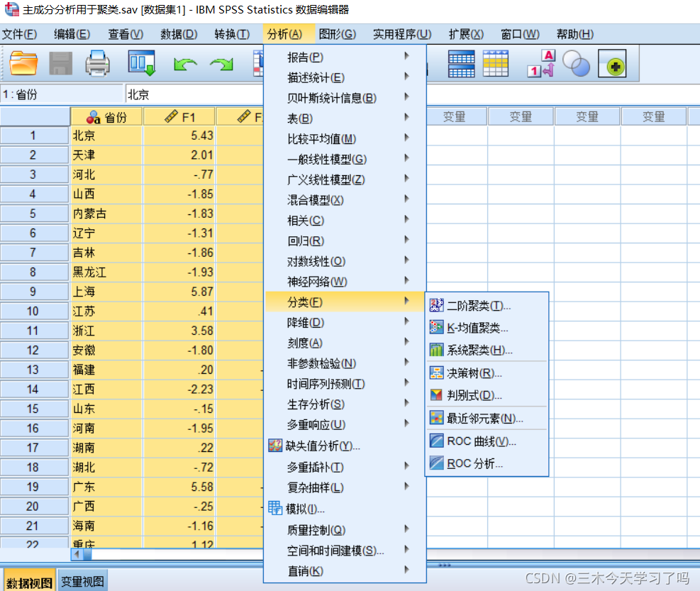
Task: Open 最近邻元素(N) nearest neighbor
Action: 487,419
